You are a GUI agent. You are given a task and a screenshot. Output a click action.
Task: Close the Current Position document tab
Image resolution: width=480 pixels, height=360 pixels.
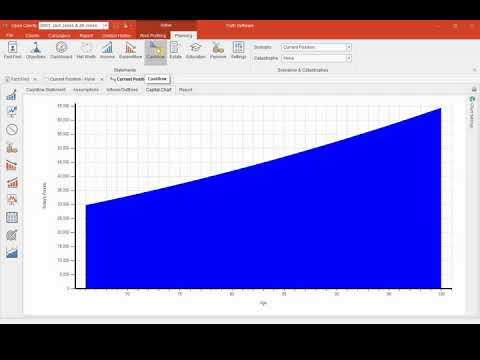pyautogui.click(x=102, y=79)
